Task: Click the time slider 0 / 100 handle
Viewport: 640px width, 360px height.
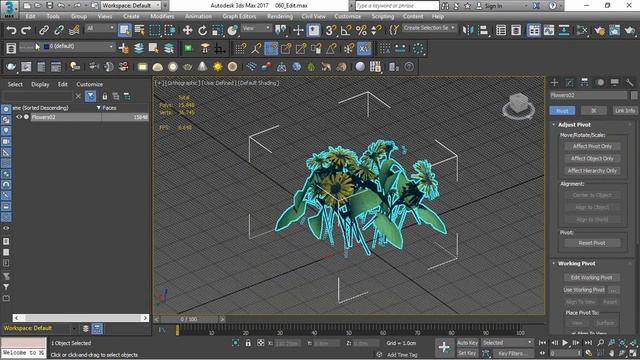Action: pos(189,319)
